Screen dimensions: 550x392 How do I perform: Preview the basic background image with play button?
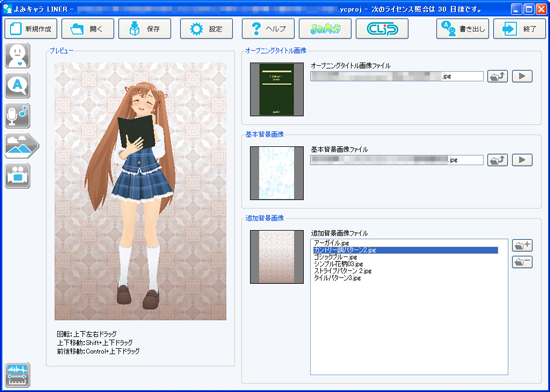coord(522,160)
